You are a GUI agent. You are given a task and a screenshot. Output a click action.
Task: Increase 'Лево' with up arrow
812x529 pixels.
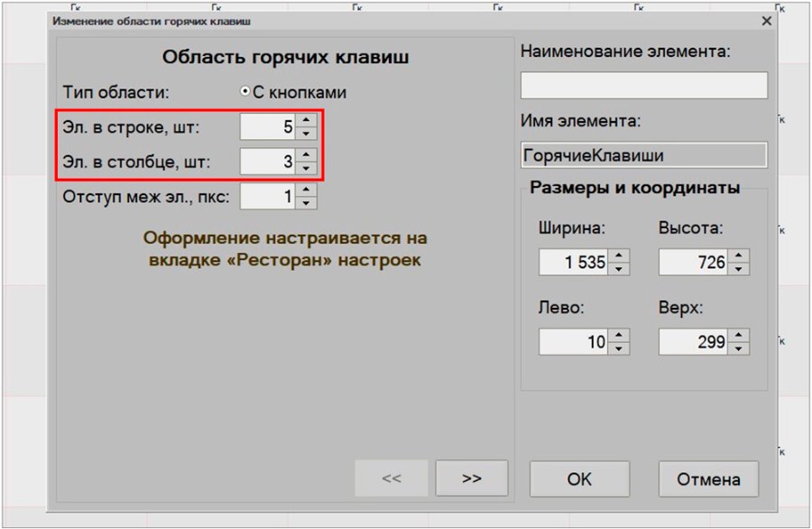click(619, 335)
